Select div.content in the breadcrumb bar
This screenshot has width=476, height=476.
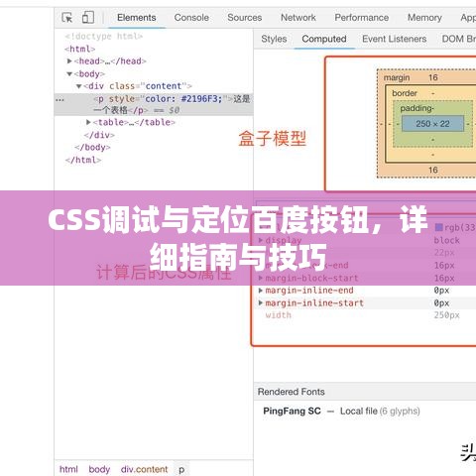click(144, 469)
